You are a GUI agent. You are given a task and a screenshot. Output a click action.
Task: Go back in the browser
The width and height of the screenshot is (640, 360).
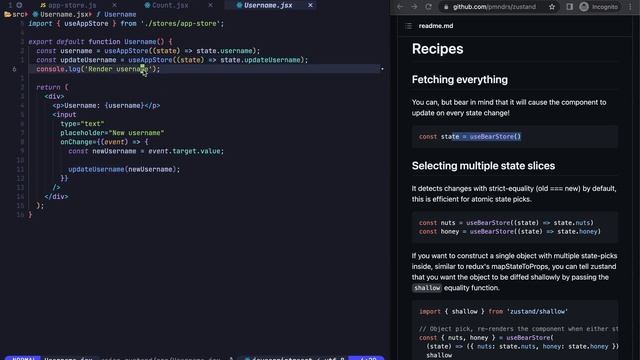(400, 7)
